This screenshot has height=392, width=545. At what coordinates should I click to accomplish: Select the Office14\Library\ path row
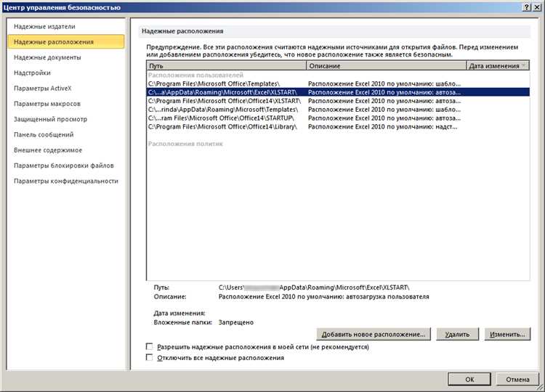[338, 127]
